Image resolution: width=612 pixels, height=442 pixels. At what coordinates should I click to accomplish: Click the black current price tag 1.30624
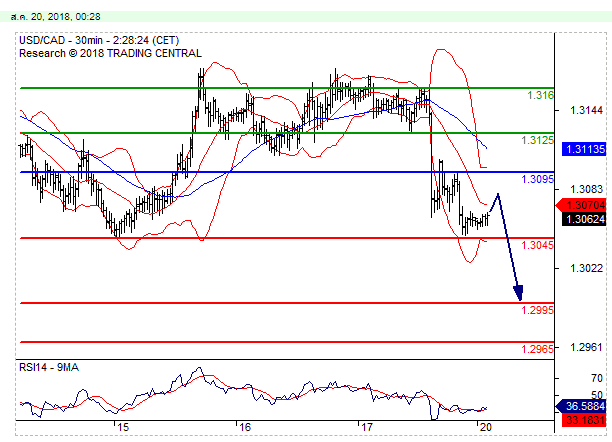coord(584,219)
